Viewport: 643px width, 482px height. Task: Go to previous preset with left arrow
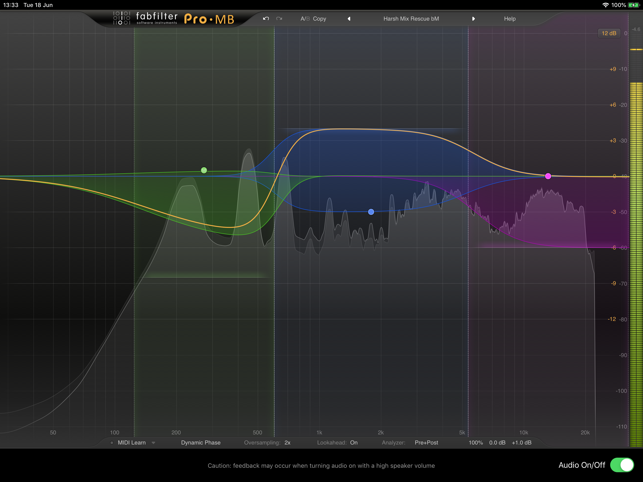click(x=349, y=19)
